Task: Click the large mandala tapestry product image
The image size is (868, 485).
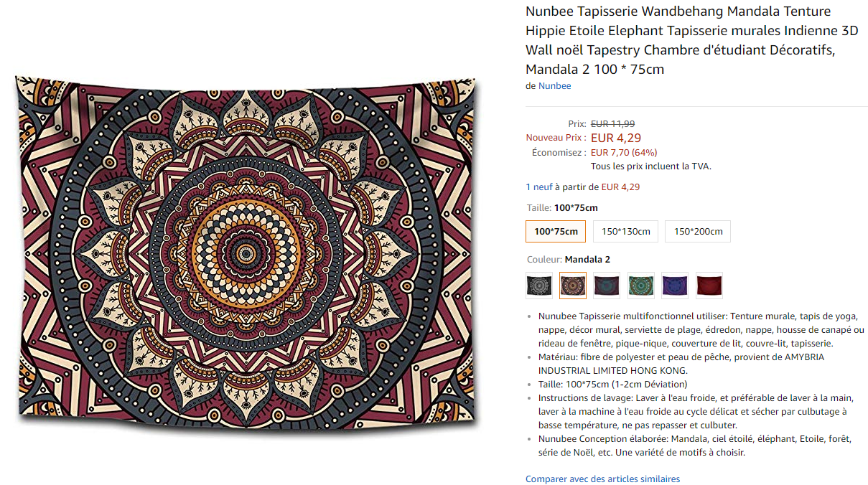Action: [x=246, y=248]
